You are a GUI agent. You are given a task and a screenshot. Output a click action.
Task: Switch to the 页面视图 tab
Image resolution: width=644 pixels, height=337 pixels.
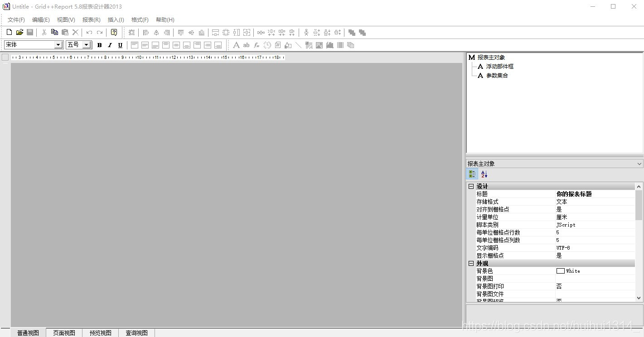(x=64, y=333)
